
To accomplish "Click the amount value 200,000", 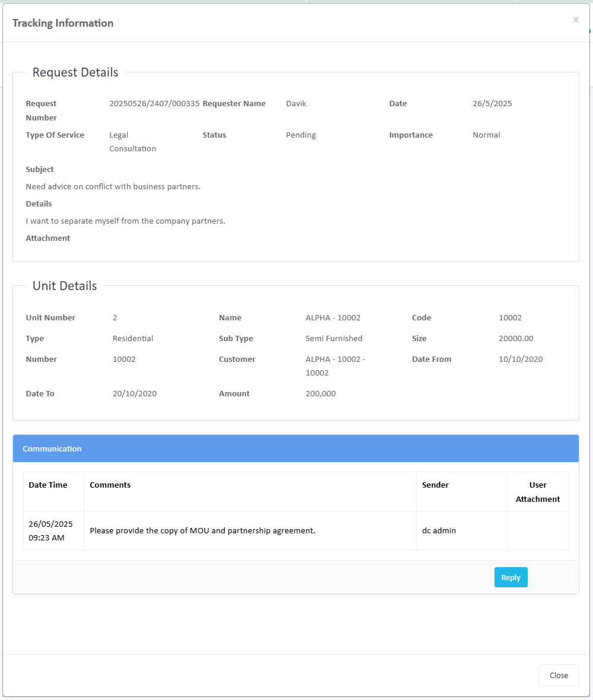I will click(321, 394).
